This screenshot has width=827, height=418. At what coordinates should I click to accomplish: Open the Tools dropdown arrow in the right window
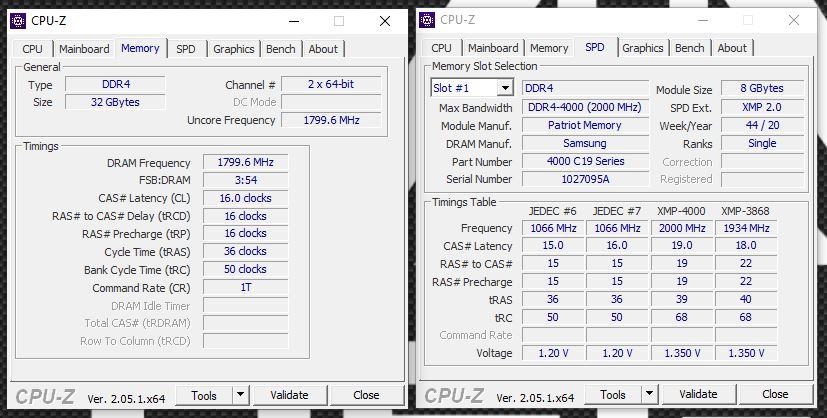649,394
